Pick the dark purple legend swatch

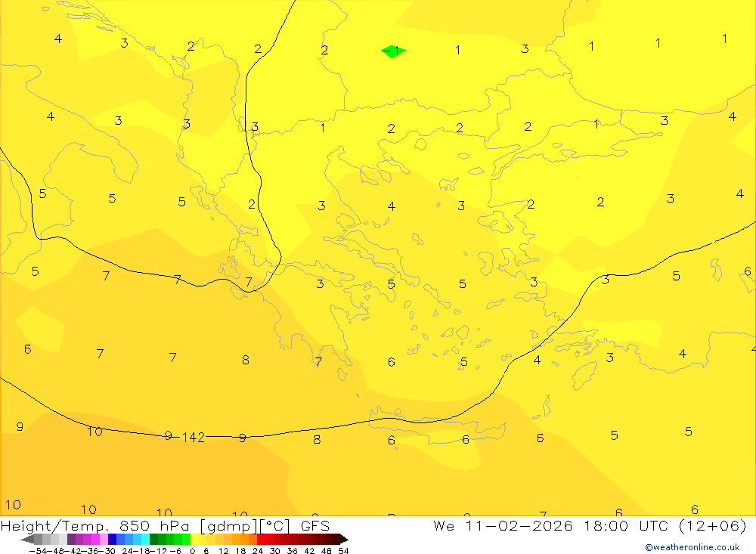coord(71,540)
